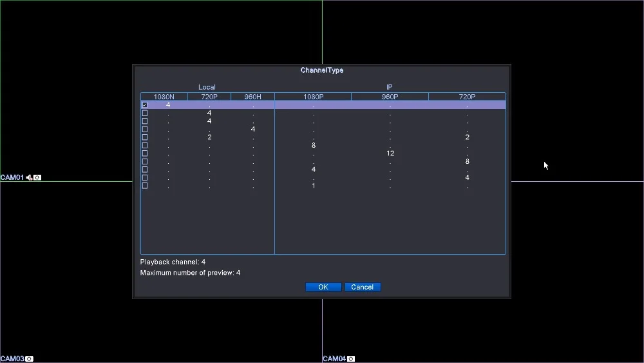The height and width of the screenshot is (363, 644).
Task: Select the checkbox for the 960P 12-channel row
Action: point(144,153)
